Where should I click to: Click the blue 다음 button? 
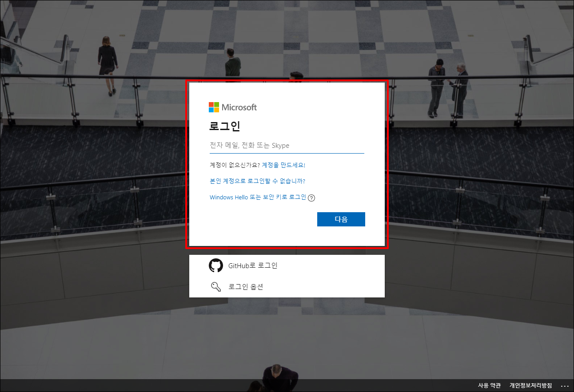(x=341, y=219)
